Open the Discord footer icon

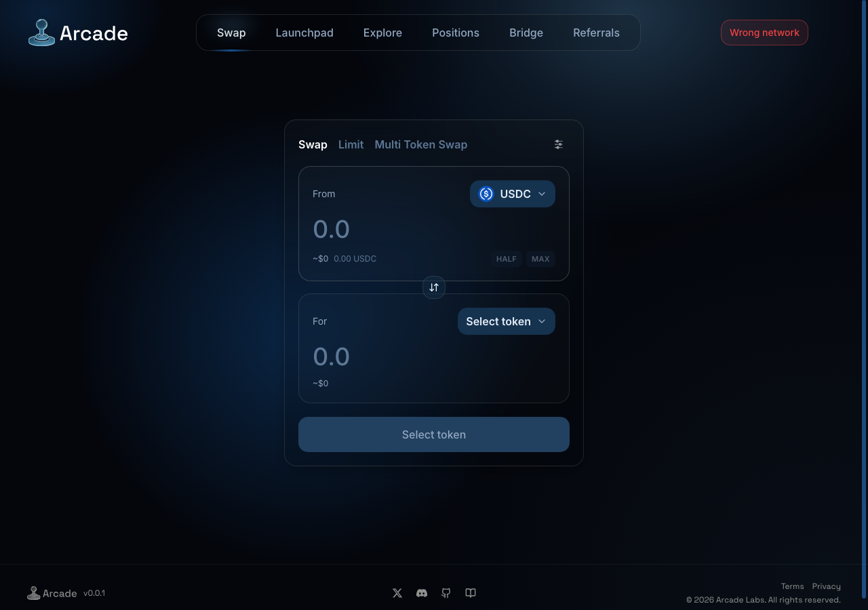(x=422, y=593)
